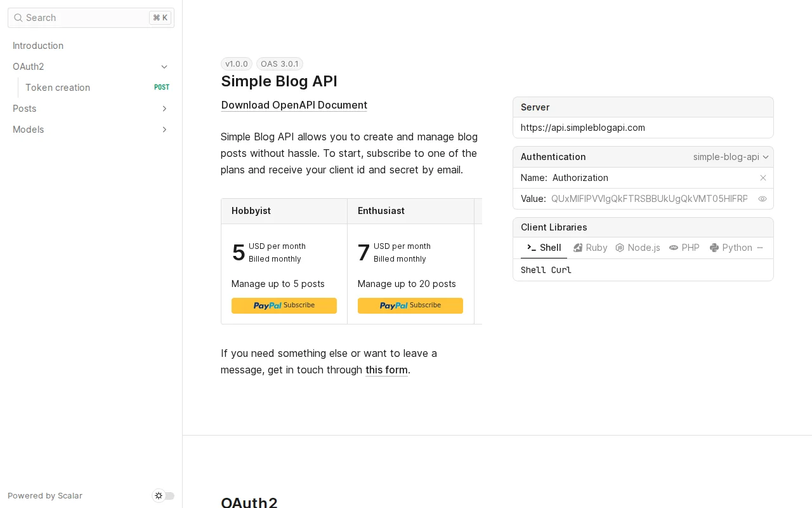The image size is (812, 508).
Task: Open the simple-blog-api authentication dropdown
Action: coord(731,157)
